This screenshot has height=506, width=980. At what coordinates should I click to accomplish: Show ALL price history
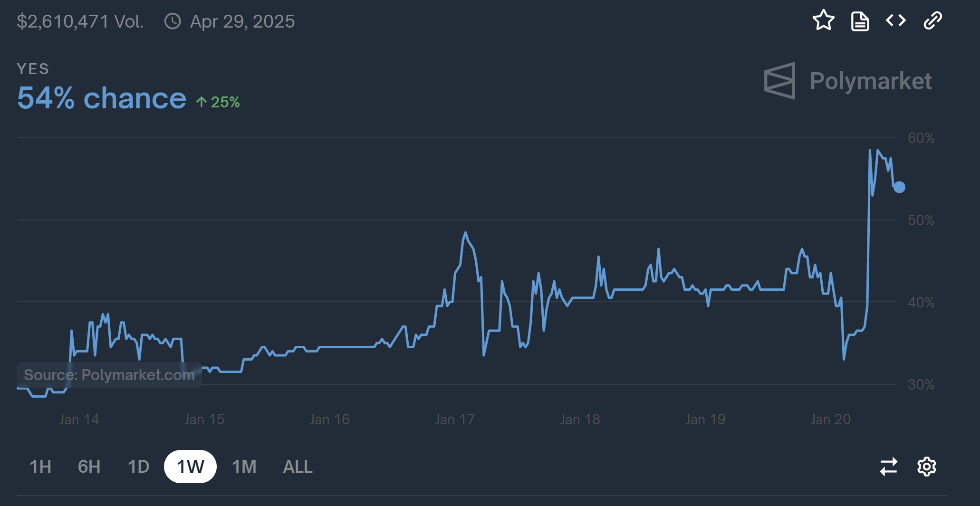297,467
